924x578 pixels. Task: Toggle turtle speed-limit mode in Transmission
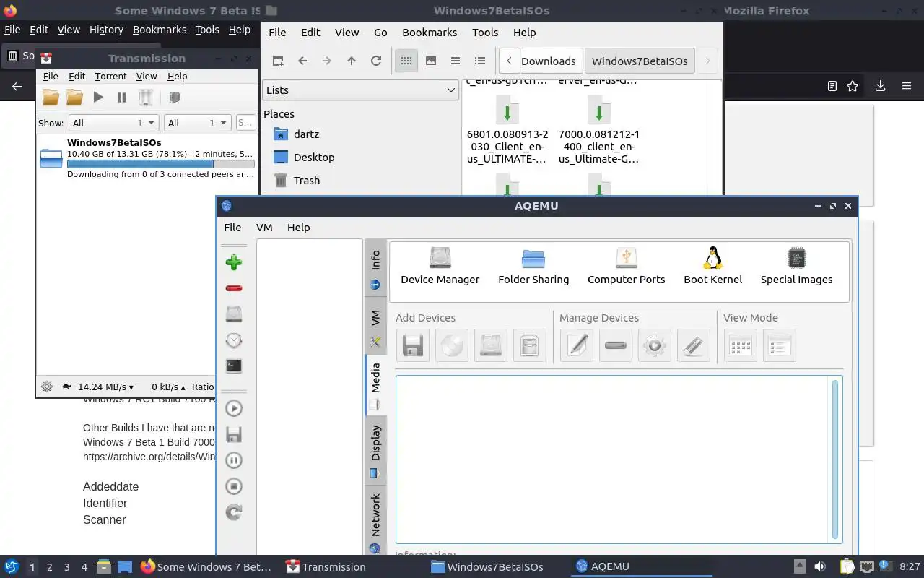pyautogui.click(x=67, y=387)
